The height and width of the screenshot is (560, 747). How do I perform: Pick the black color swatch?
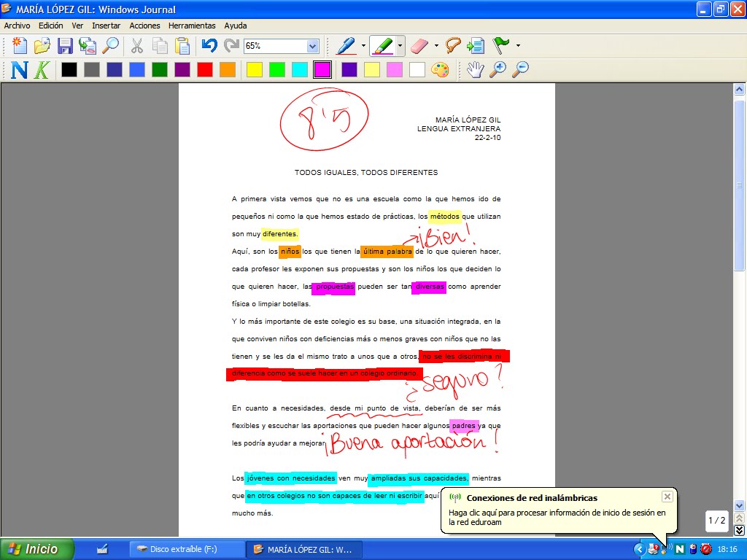click(69, 69)
